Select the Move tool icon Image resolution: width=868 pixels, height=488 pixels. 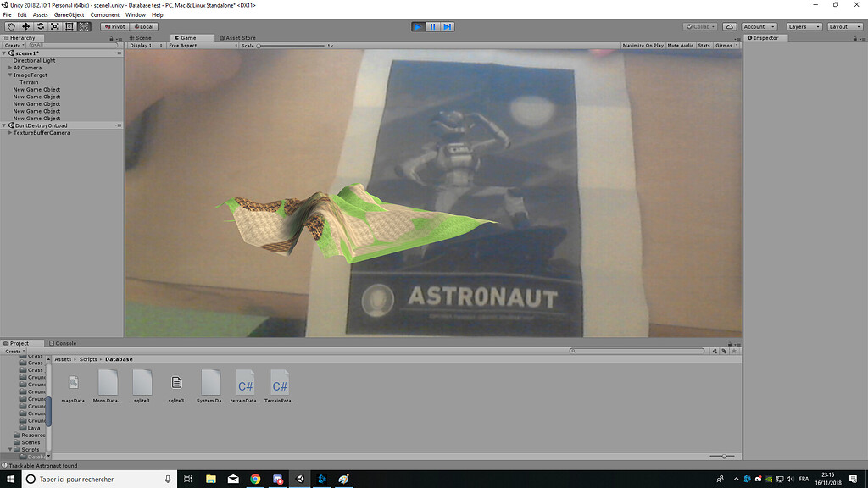(25, 26)
